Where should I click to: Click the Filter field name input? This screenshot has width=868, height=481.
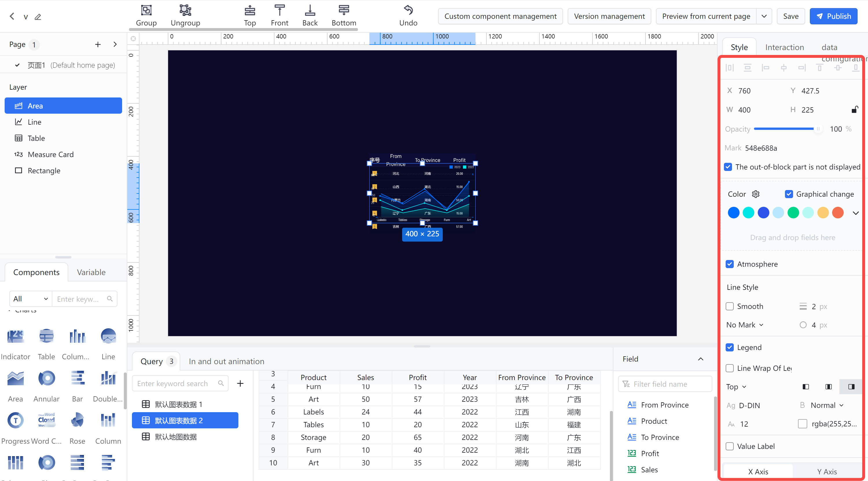click(665, 384)
